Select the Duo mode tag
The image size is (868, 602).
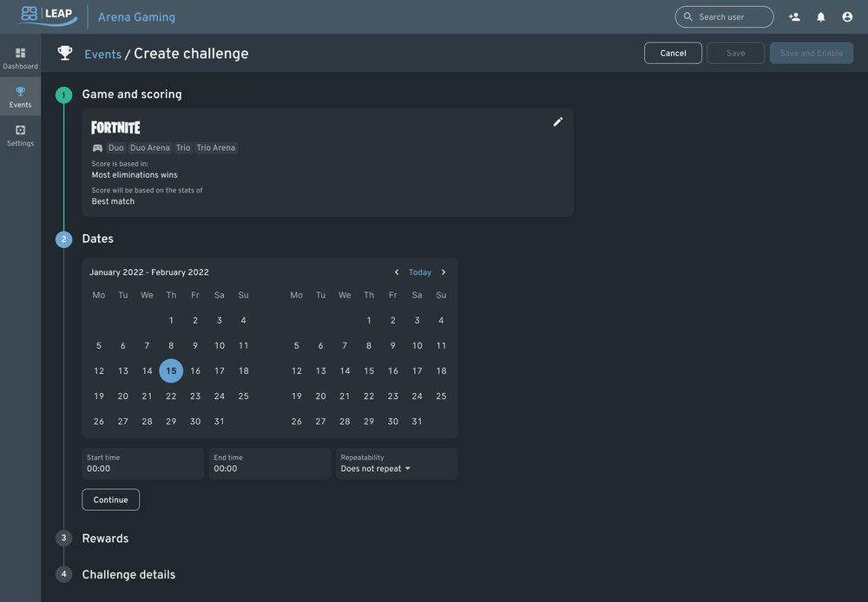pyautogui.click(x=116, y=147)
